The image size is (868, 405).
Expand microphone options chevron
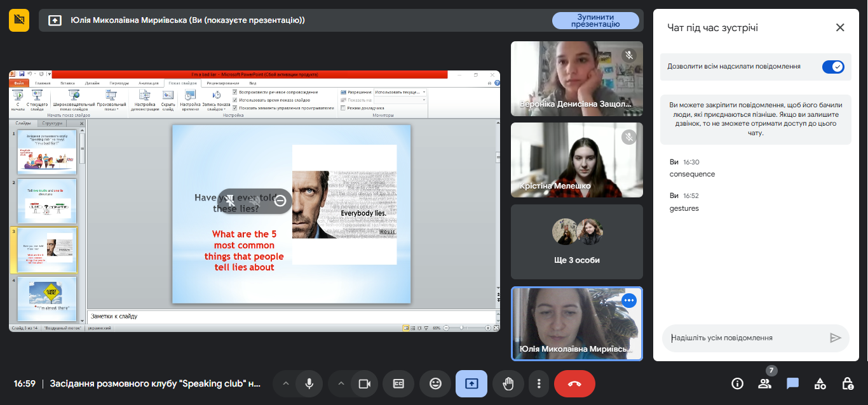coord(286,383)
